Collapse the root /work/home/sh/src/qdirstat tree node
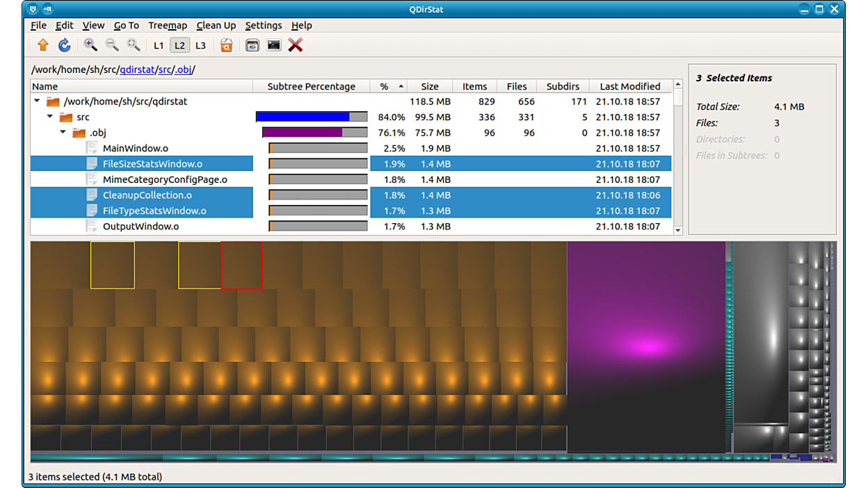Viewport: 868px width, 488px height. coord(38,101)
